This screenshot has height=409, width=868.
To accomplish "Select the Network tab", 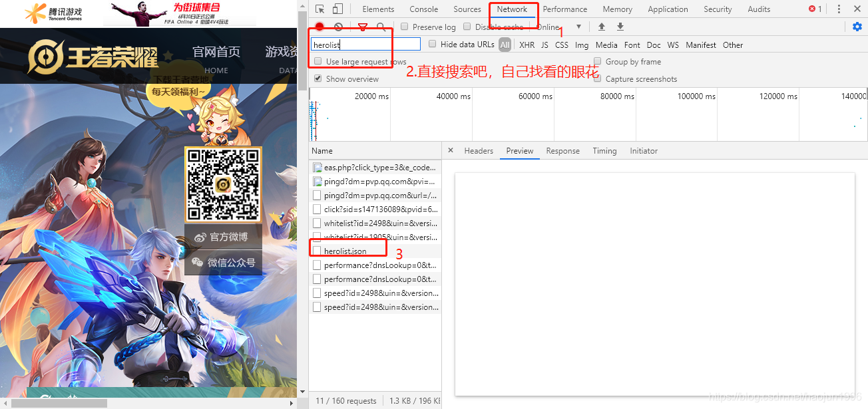I will point(512,9).
